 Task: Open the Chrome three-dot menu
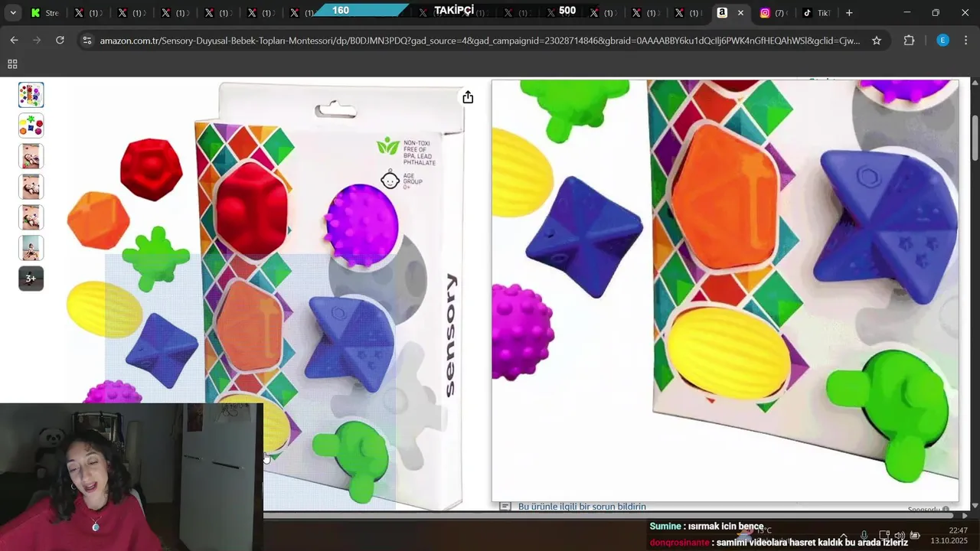[x=966, y=40]
